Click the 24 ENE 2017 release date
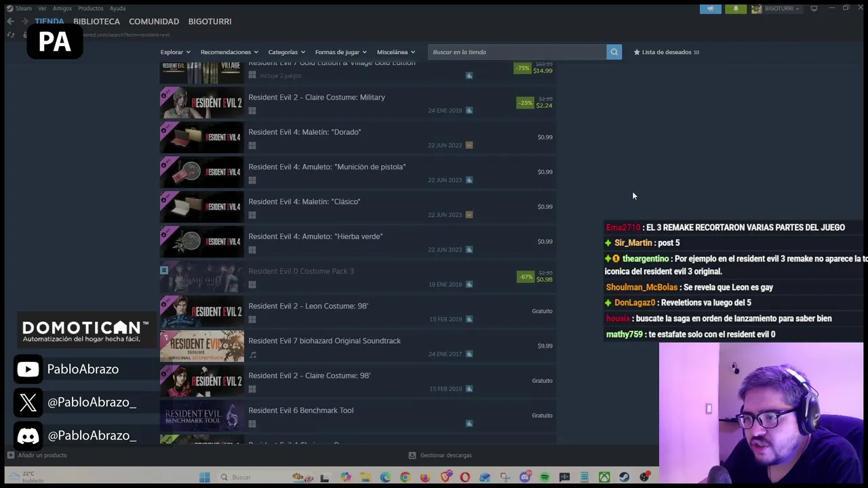868x488 pixels. point(445,354)
